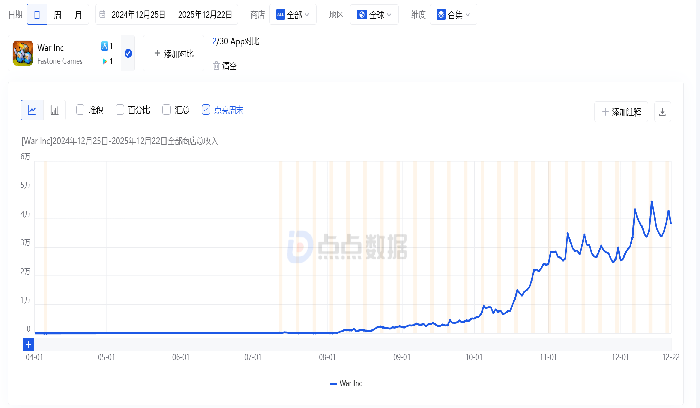
Task: Switch to the bar chart view
Action: (x=54, y=110)
